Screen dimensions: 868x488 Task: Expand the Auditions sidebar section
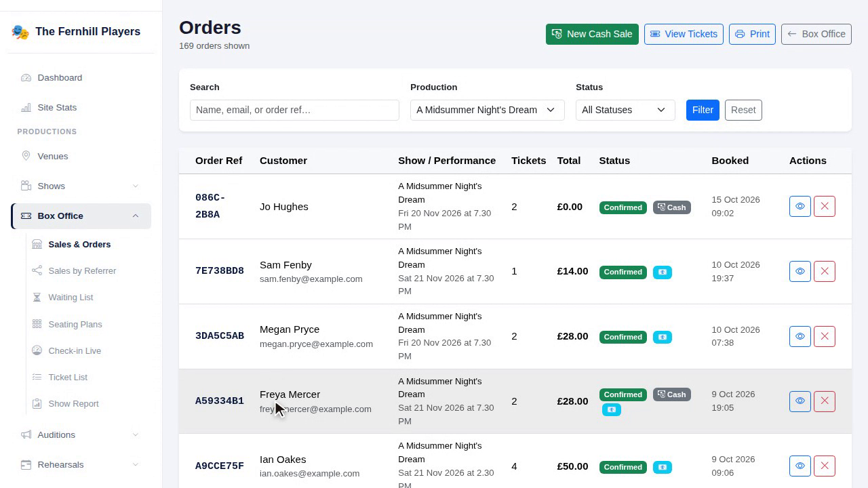click(x=81, y=434)
